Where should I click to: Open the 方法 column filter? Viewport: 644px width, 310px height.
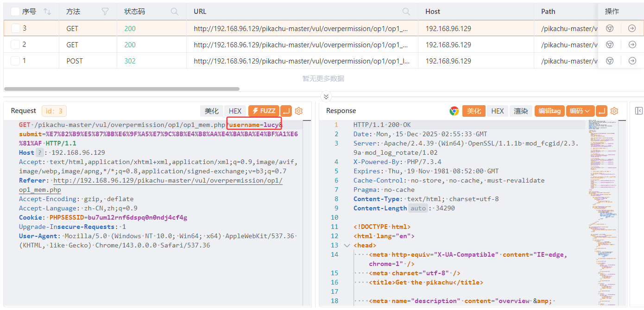[x=105, y=12]
